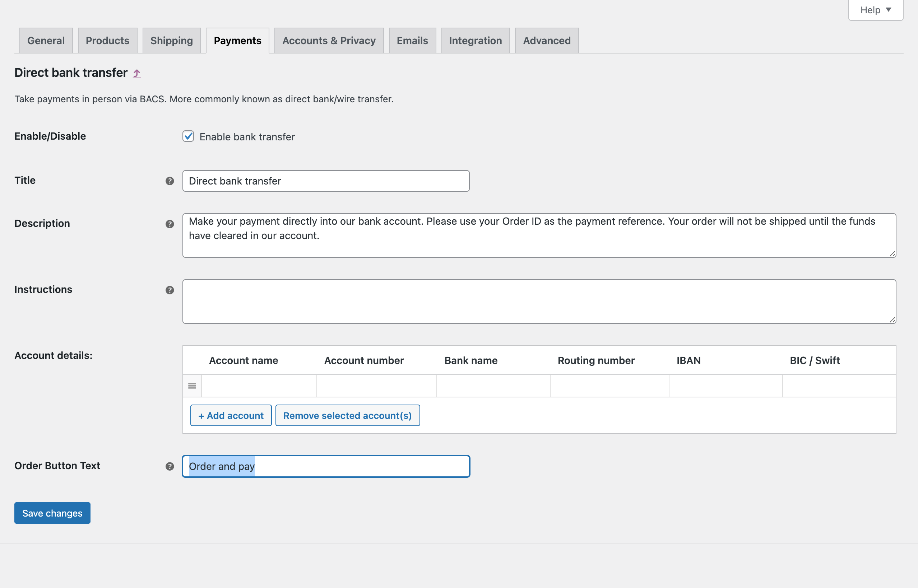
Task: Click into the empty Instructions textarea
Action: click(539, 302)
